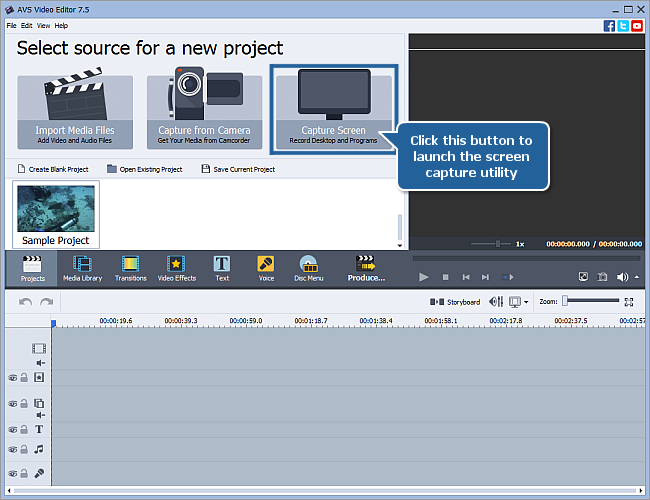Select the main video track icon
Image resolution: width=650 pixels, height=500 pixels.
[x=39, y=348]
